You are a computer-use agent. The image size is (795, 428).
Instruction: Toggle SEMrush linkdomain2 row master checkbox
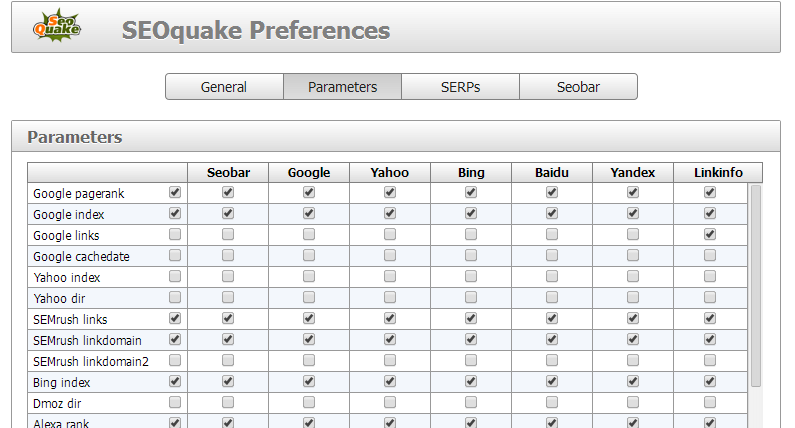(175, 361)
